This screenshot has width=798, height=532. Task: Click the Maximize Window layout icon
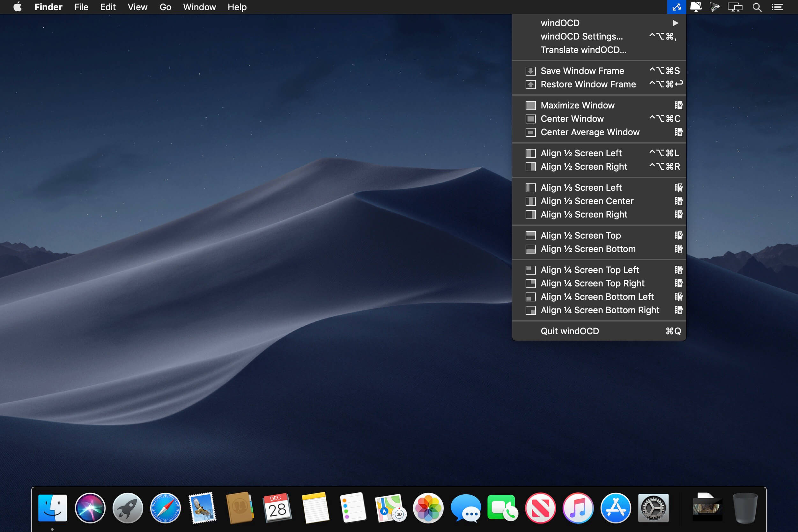(x=530, y=106)
